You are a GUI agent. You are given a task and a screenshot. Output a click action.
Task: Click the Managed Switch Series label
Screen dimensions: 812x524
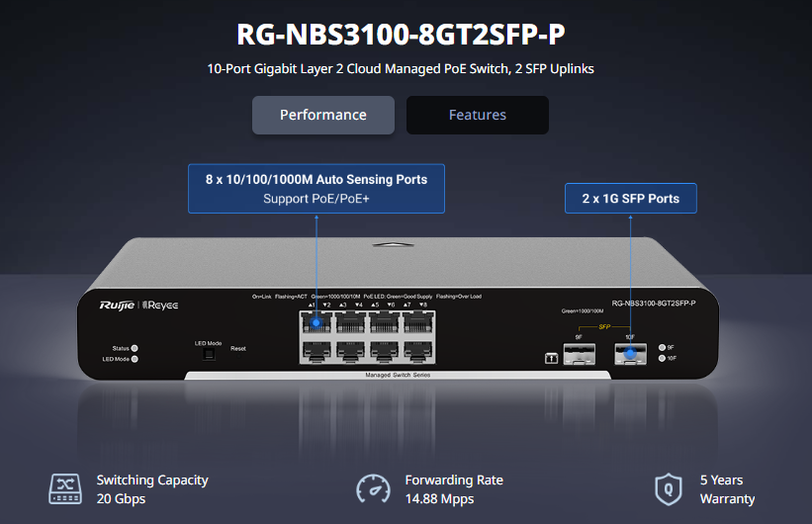click(x=398, y=375)
